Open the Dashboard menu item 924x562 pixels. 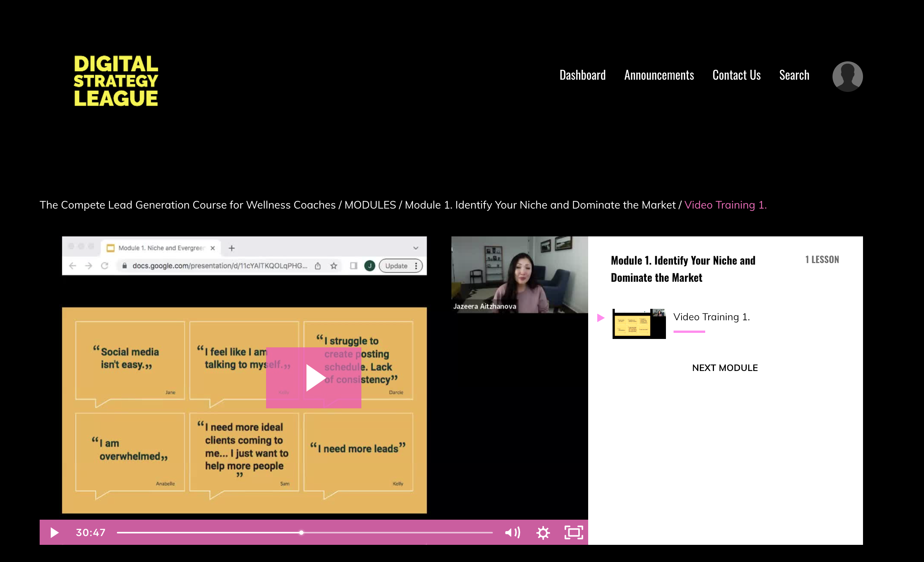pyautogui.click(x=582, y=75)
